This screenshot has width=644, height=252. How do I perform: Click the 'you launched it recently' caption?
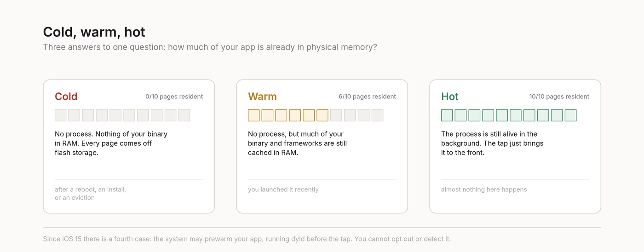[283, 189]
